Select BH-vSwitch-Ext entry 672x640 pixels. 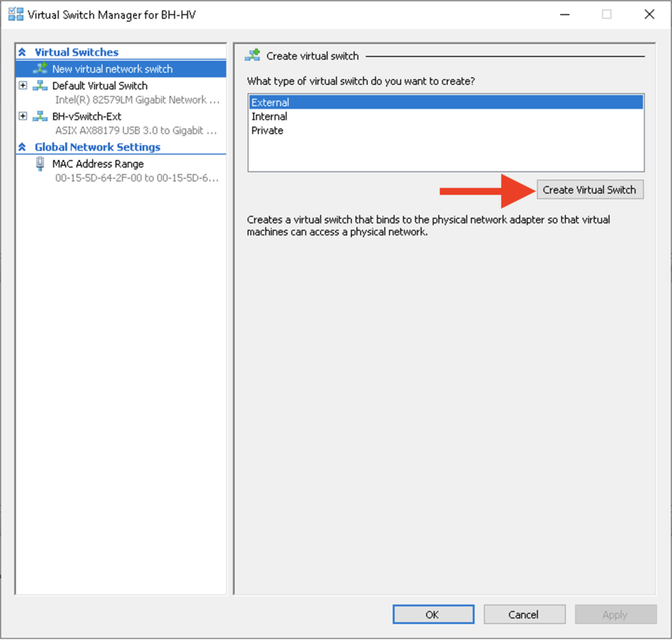[87, 117]
